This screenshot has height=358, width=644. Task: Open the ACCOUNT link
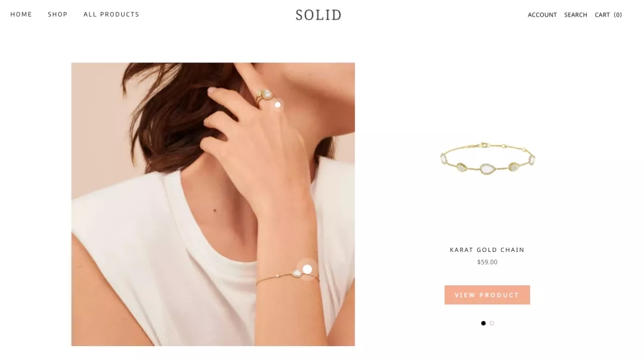[x=542, y=15]
